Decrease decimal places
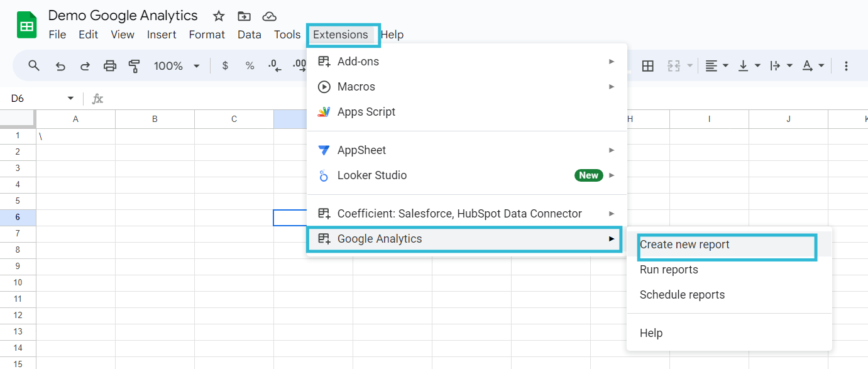This screenshot has height=369, width=868. pyautogui.click(x=275, y=65)
